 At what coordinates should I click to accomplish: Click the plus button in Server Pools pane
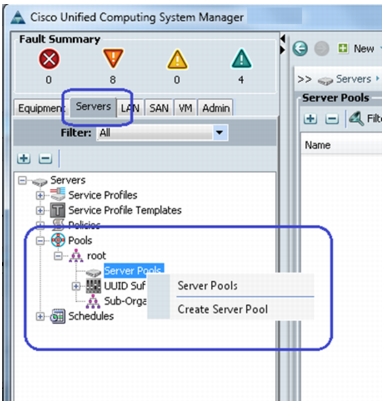pos(310,118)
